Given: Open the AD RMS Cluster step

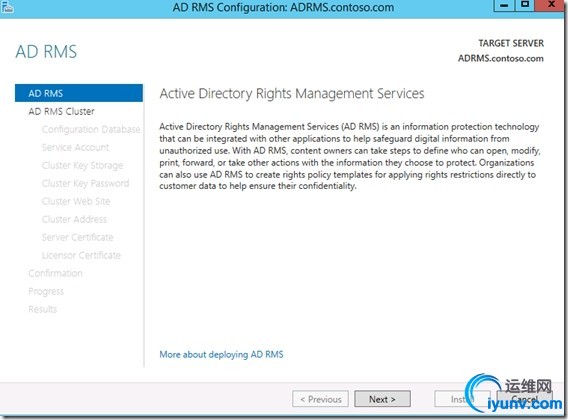Looking at the screenshot, I should (x=61, y=111).
